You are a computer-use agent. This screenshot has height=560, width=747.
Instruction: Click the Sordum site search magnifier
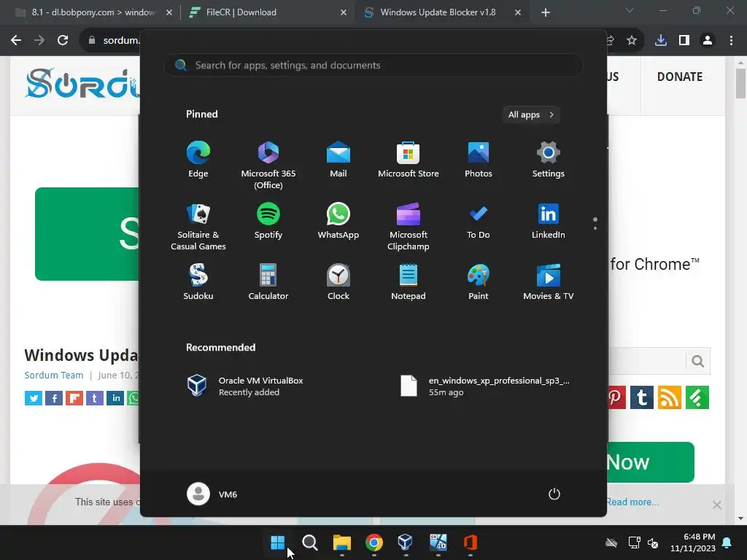pyautogui.click(x=698, y=361)
